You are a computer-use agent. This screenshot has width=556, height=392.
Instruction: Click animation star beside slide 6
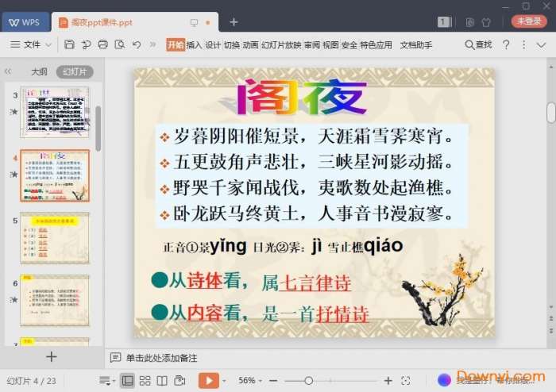pos(14,300)
